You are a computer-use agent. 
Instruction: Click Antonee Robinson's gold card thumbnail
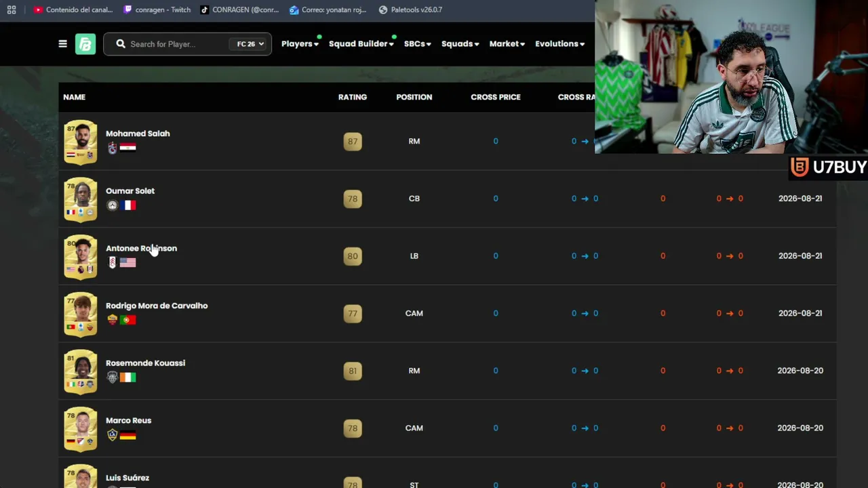click(81, 257)
